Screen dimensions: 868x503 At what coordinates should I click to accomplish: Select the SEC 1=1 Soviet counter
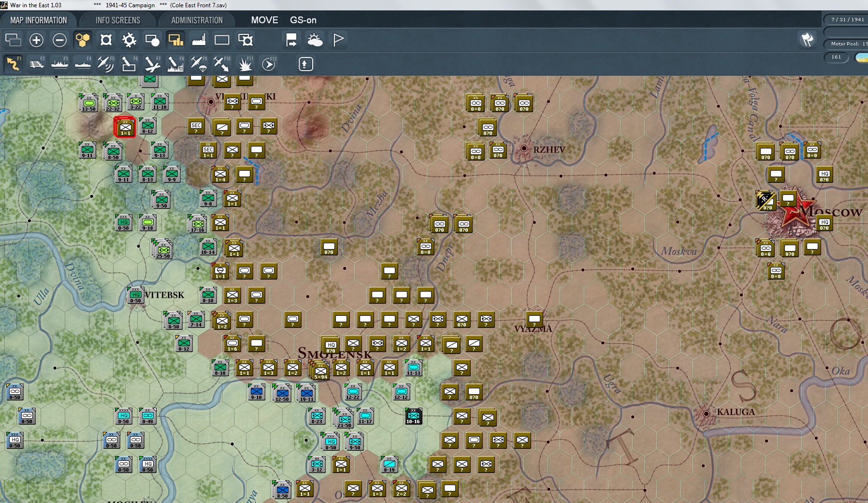(x=208, y=150)
